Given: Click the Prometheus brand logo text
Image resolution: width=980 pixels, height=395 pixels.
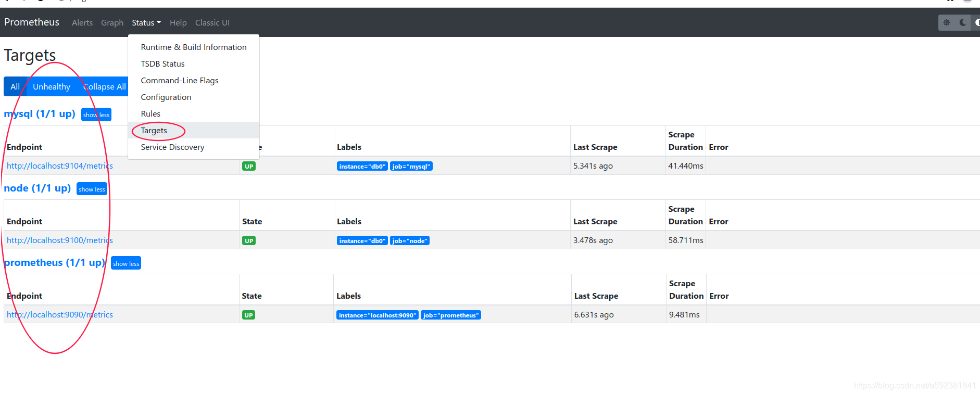Looking at the screenshot, I should tap(32, 22).
